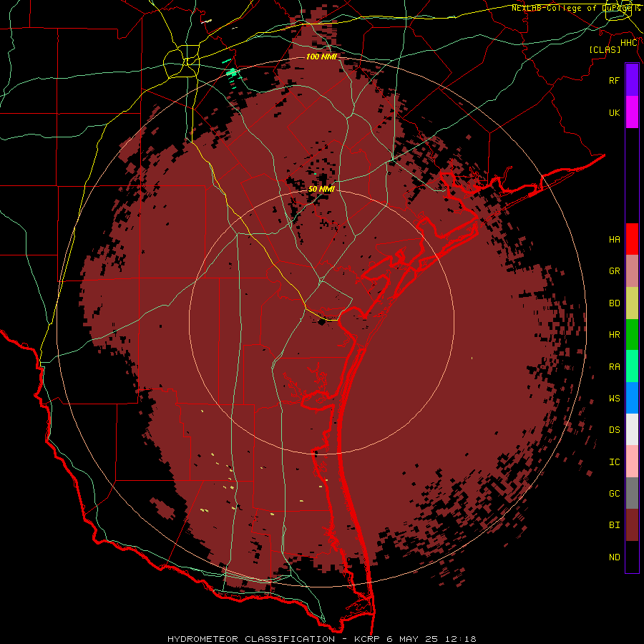Viewport: 644px width, 644px height.
Task: Click the GC legend label
Action: (614, 494)
